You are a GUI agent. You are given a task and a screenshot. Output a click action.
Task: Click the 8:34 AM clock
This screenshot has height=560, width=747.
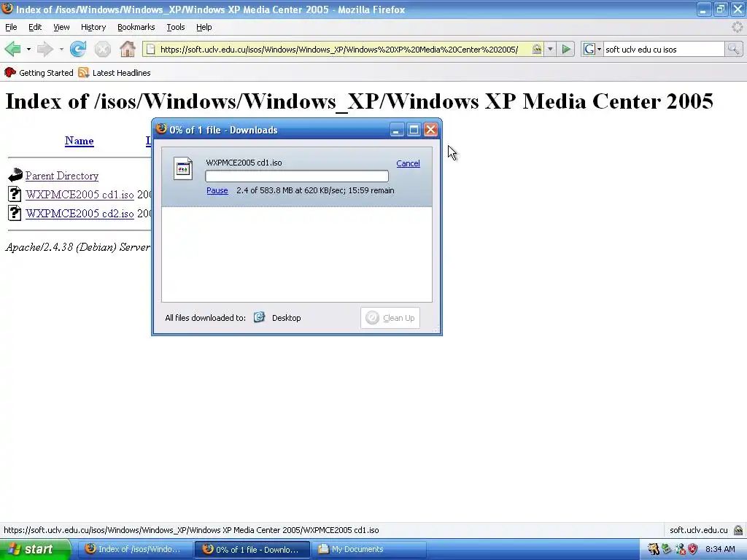pos(720,549)
